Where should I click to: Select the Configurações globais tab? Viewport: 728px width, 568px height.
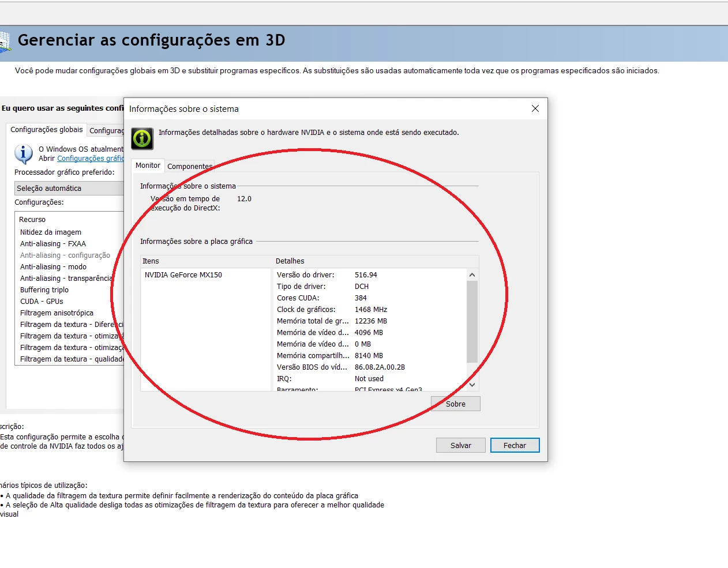coord(47,130)
